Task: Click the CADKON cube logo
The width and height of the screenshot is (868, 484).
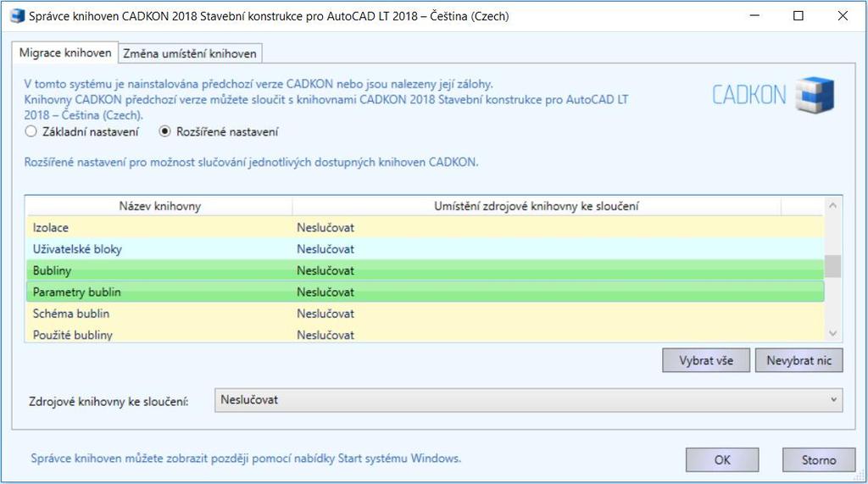Action: 815,95
